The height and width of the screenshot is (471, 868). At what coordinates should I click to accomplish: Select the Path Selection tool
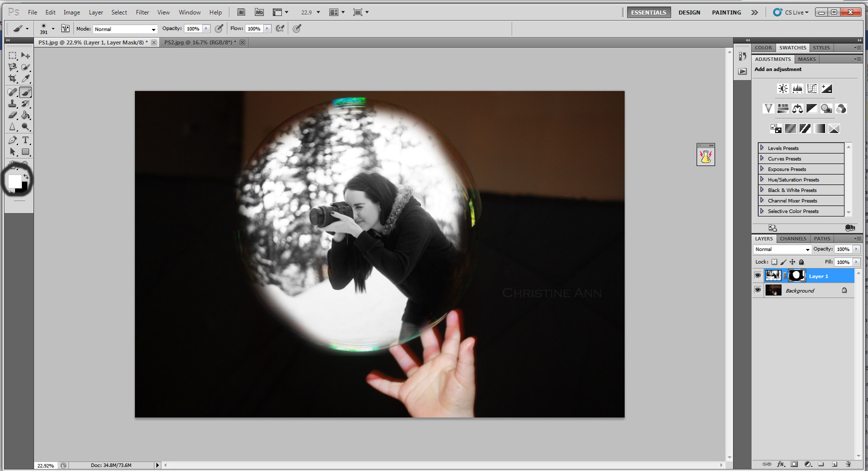(x=12, y=151)
